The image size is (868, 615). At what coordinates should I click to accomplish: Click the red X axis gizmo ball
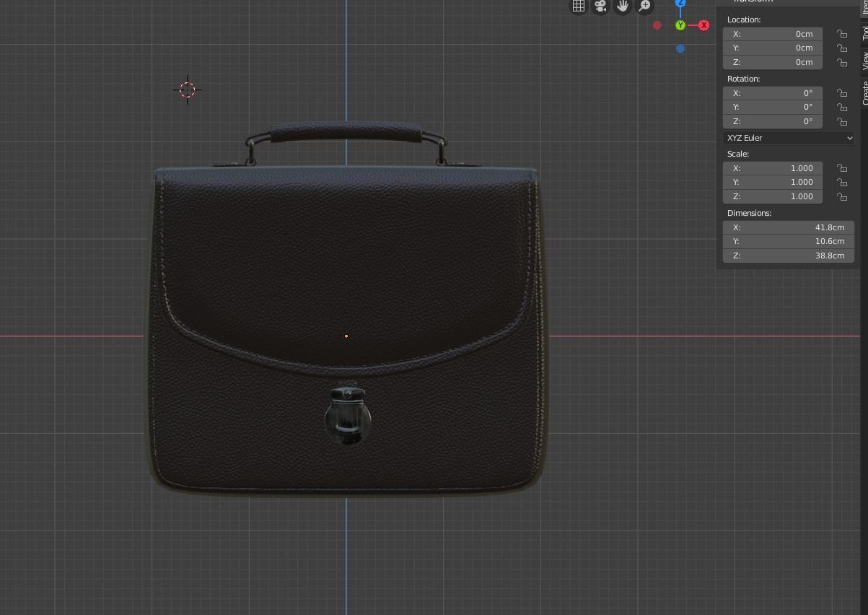click(703, 25)
